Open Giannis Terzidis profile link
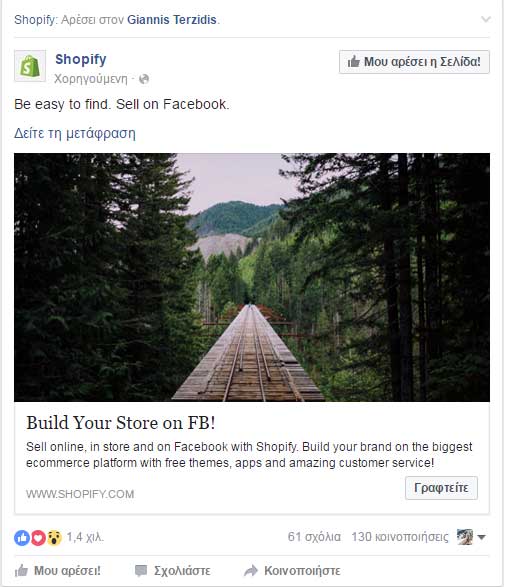Screen dimensions: 515x588 [x=172, y=20]
